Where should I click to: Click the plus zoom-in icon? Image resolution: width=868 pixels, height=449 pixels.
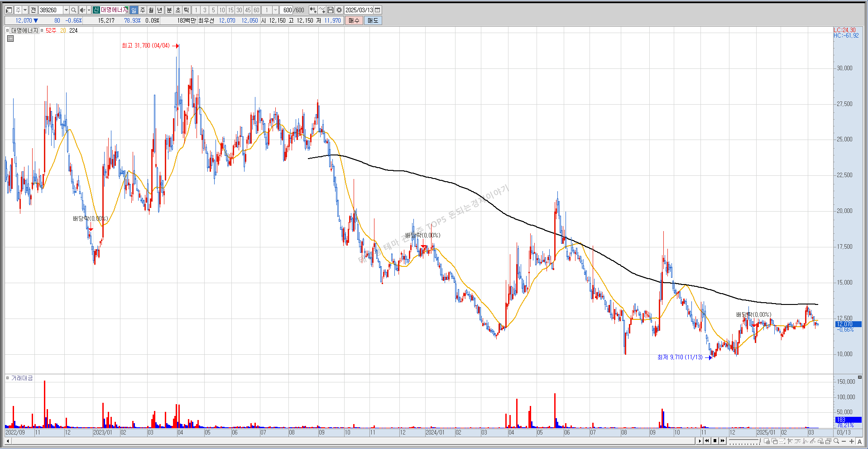click(x=851, y=441)
